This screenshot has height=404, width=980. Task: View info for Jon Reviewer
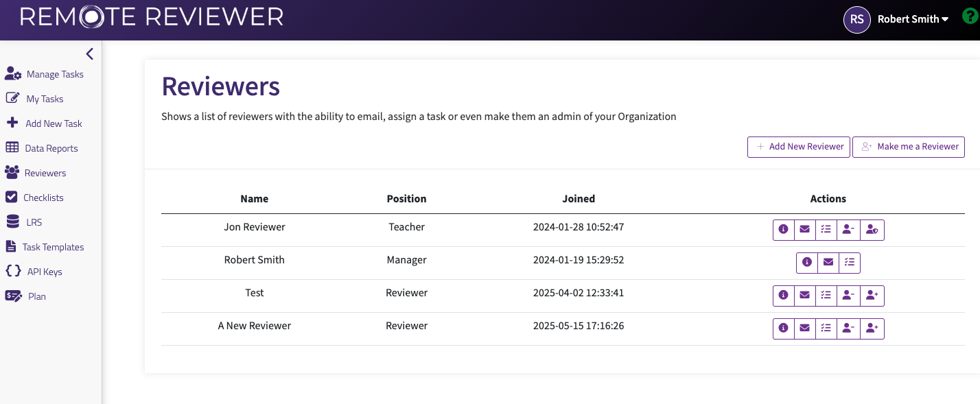click(x=783, y=230)
